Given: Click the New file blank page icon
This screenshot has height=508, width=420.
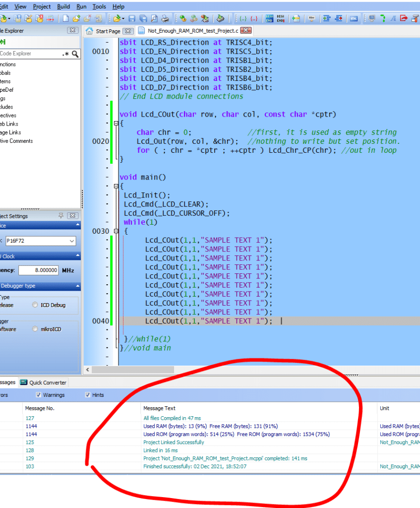Looking at the screenshot, I should [65, 18].
